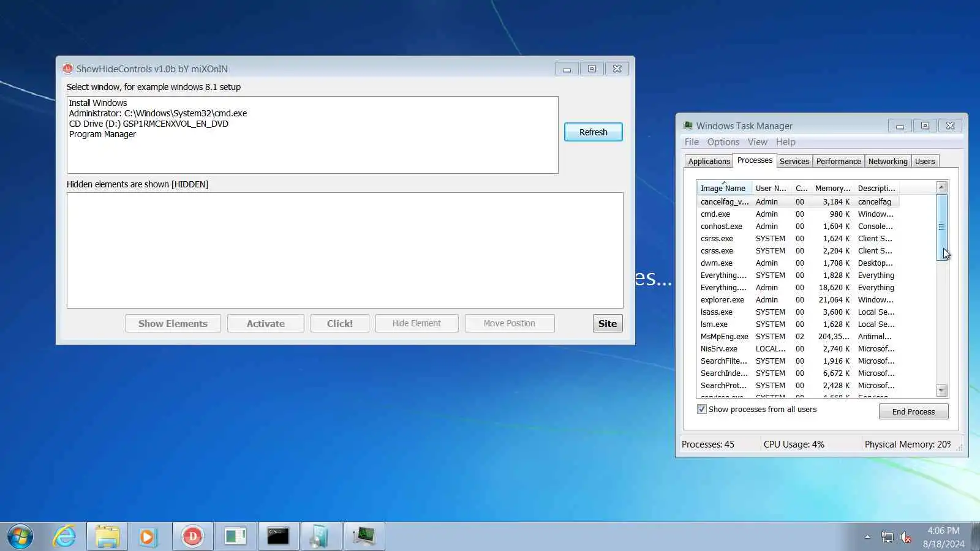Select the cmd.exe process row
The image size is (980, 551).
[x=797, y=214]
